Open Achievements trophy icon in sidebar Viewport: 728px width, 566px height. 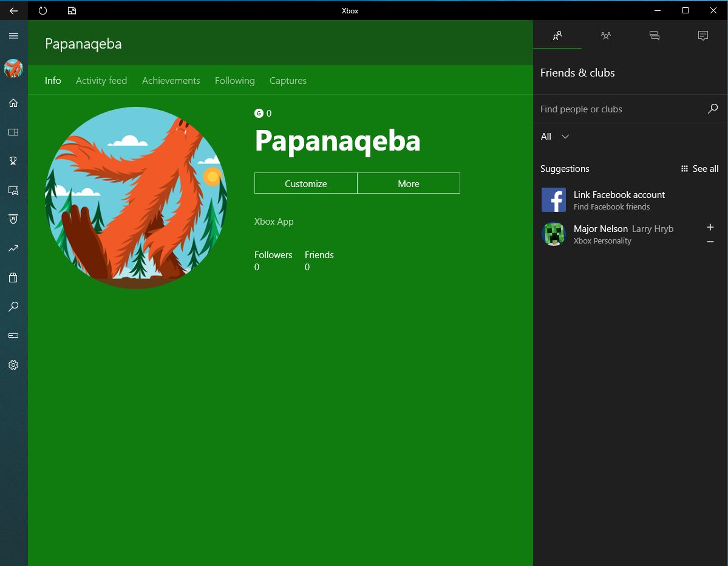[x=13, y=161]
